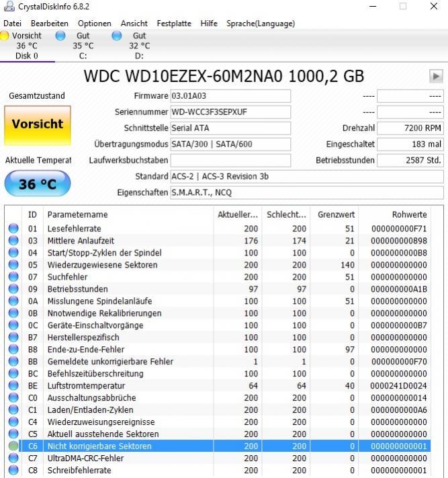Click the Firmware field 03.01A03
This screenshot has width=448, height=478.
[230, 96]
